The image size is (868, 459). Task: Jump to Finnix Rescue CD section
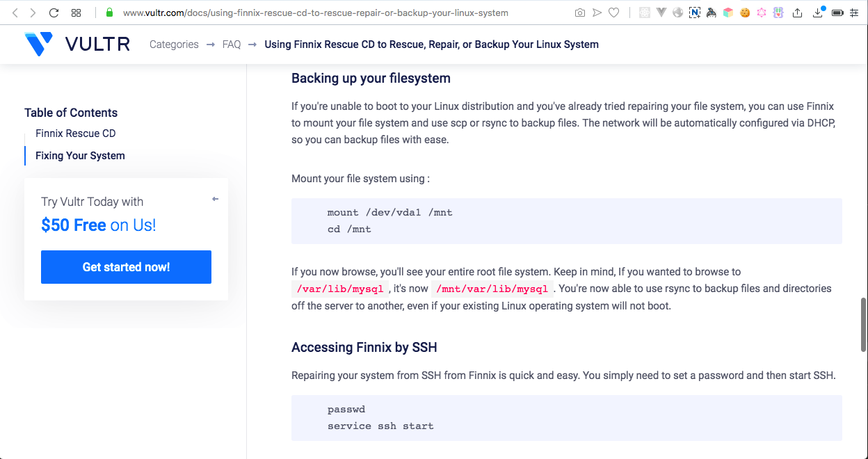click(76, 134)
